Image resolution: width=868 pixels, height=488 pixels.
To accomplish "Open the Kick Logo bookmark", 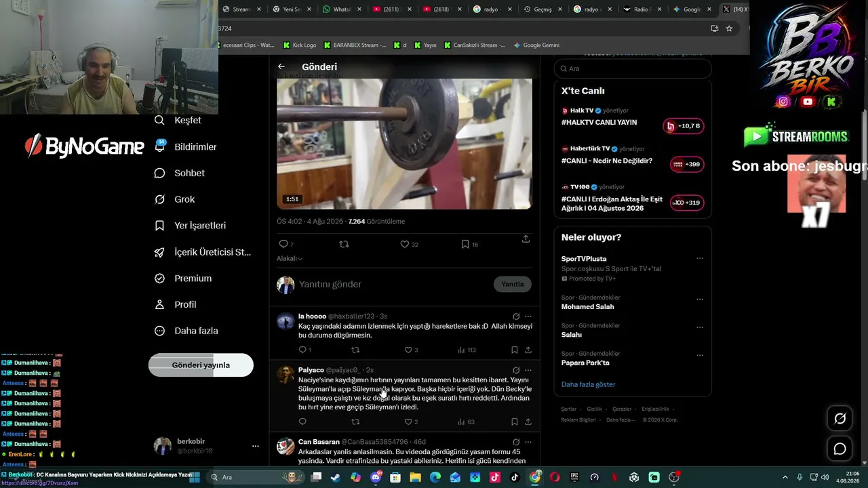I will tap(299, 45).
